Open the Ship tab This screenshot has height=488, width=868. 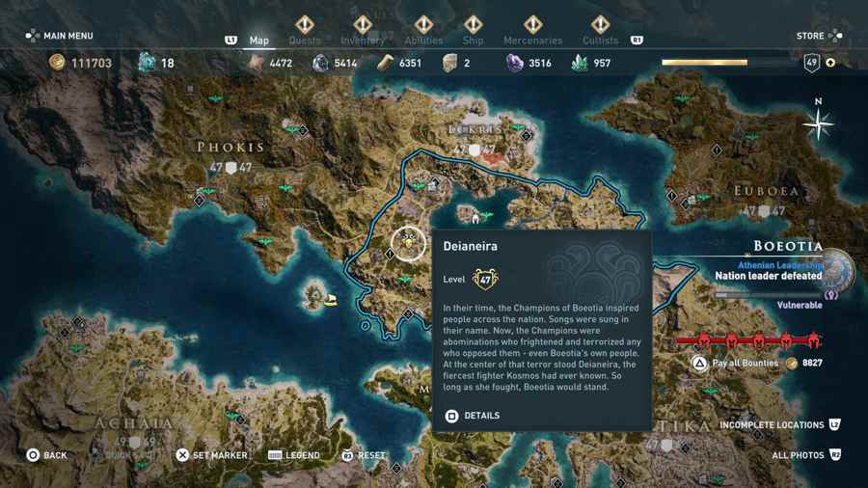tap(474, 41)
